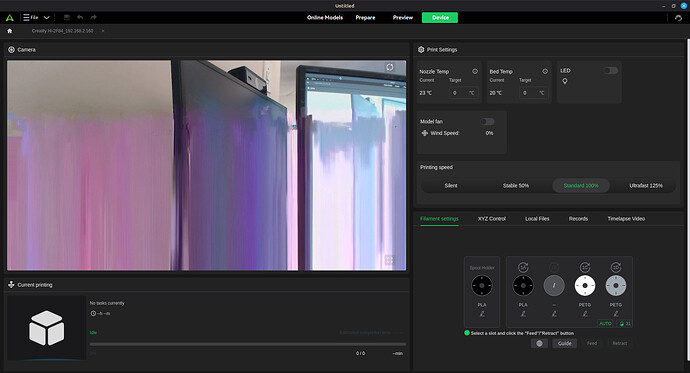The image size is (690, 373).
Task: Refresh the camera feed
Action: pos(389,67)
